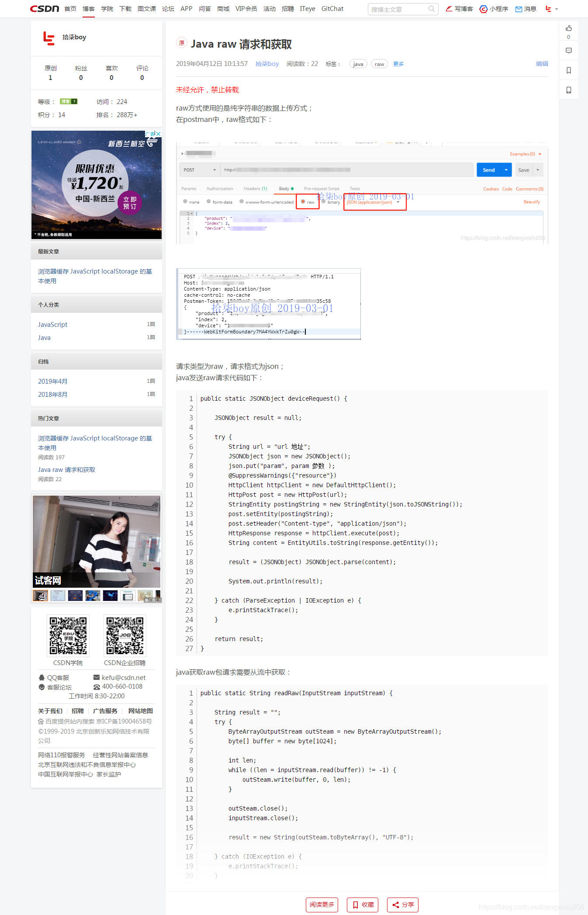Image resolution: width=588 pixels, height=915 pixels.
Task: Open the 博客 nav tab
Action: [89, 9]
